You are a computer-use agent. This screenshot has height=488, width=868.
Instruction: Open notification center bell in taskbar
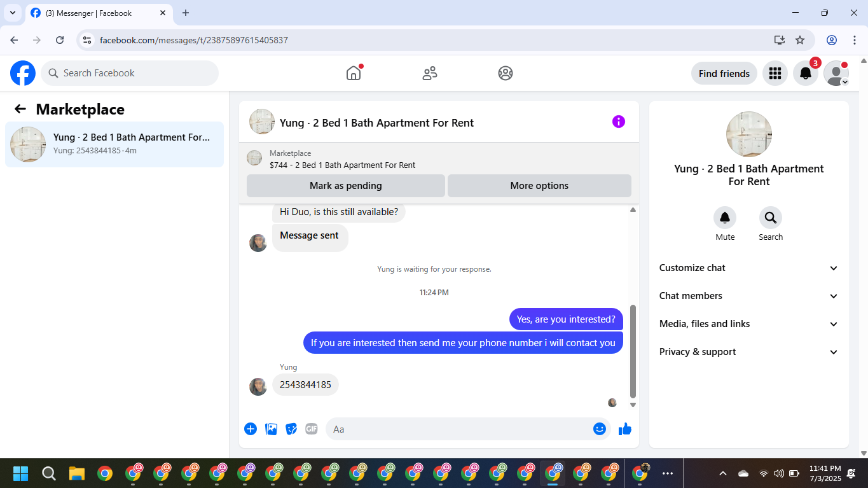click(x=851, y=473)
